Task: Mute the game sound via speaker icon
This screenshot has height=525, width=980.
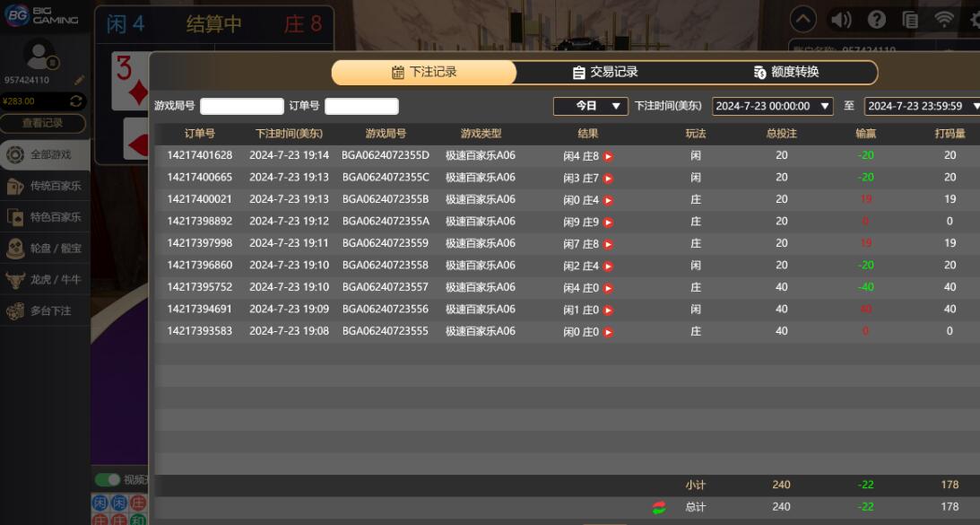Action: point(840,19)
